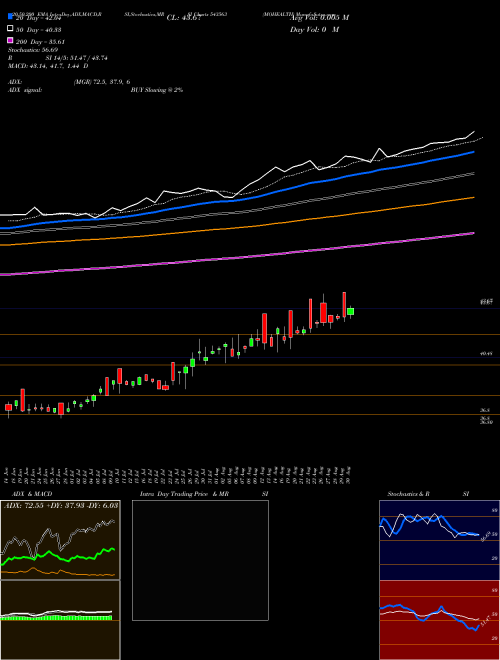This screenshot has height=660, width=500.
Task: Click the '(MGR) 72.5, 37.9, 6' ADX values
Action: (102, 82)
